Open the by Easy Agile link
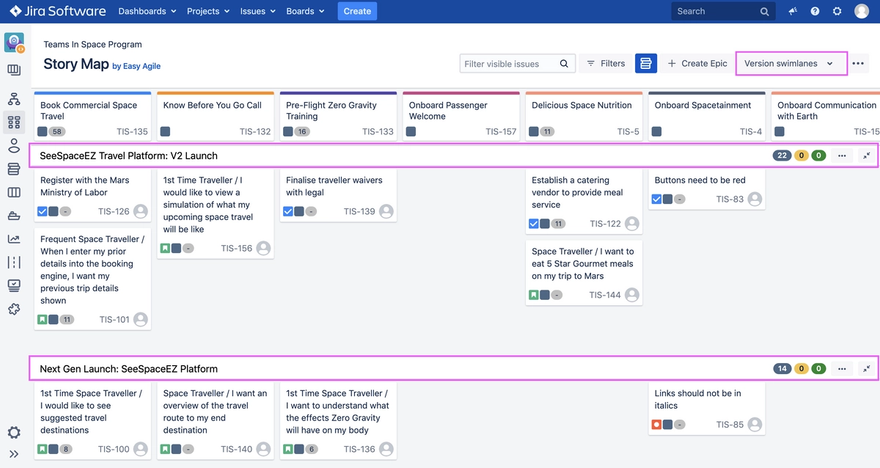The width and height of the screenshot is (880, 468). [x=136, y=66]
